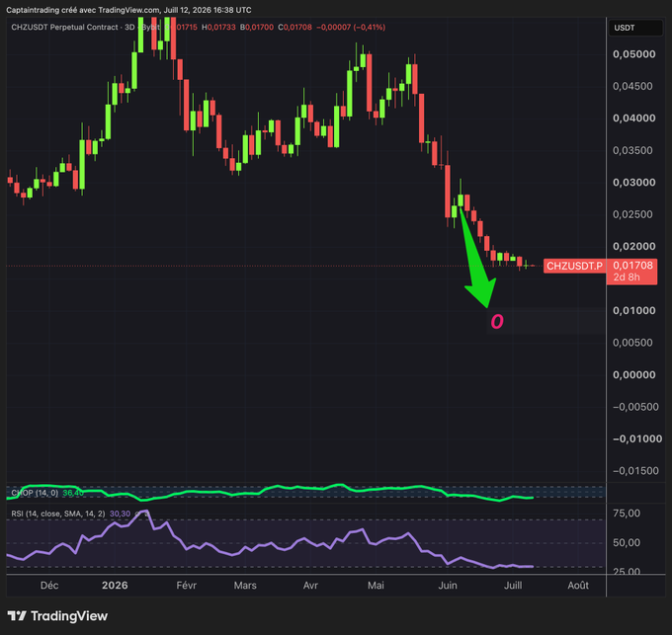
Task: Click the TradingView logo at the bottom
Action: click(57, 616)
